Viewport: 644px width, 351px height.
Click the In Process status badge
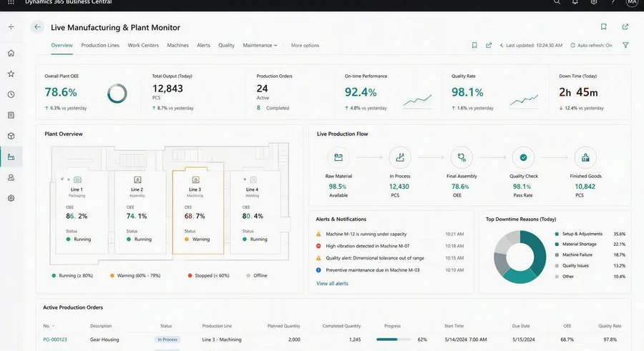167,340
